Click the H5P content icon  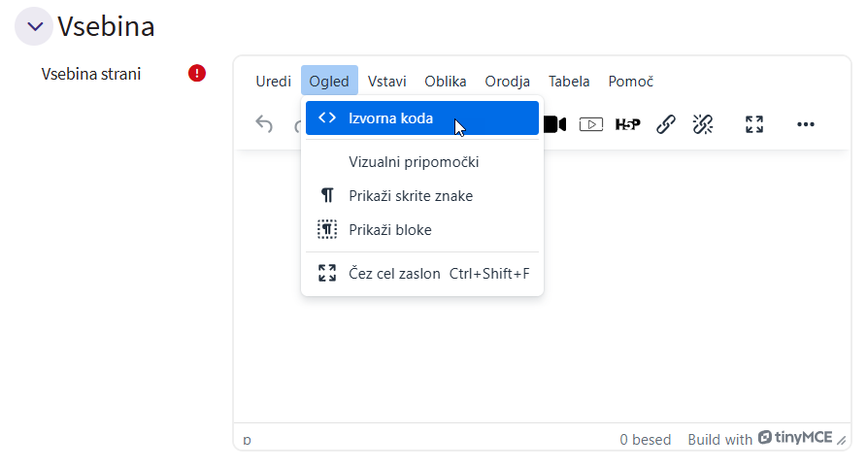tap(628, 124)
